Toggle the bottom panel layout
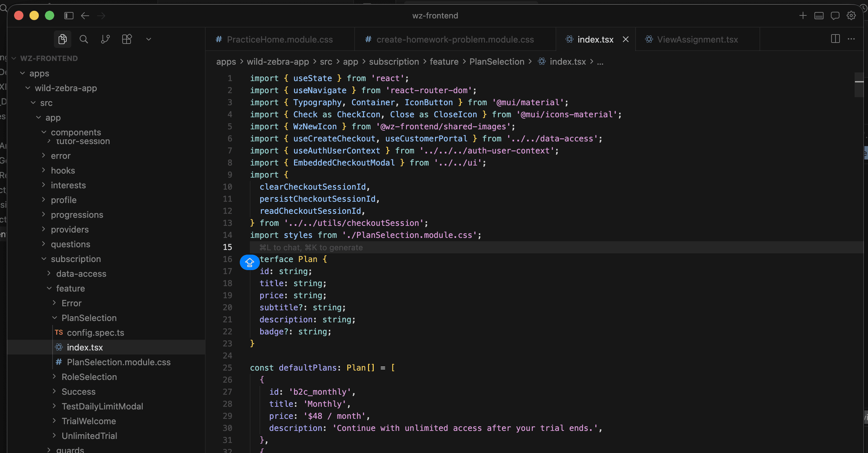The image size is (868, 453). pyautogui.click(x=819, y=15)
